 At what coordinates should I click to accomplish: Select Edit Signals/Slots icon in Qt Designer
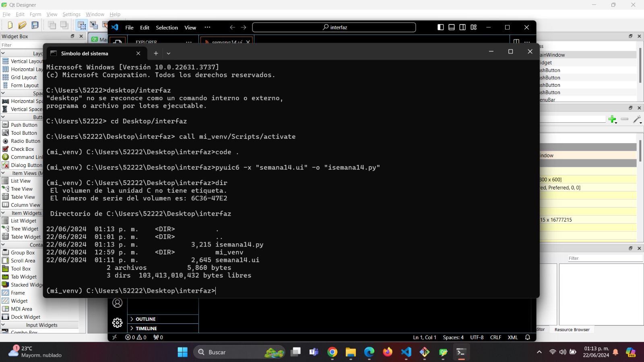pos(94,25)
